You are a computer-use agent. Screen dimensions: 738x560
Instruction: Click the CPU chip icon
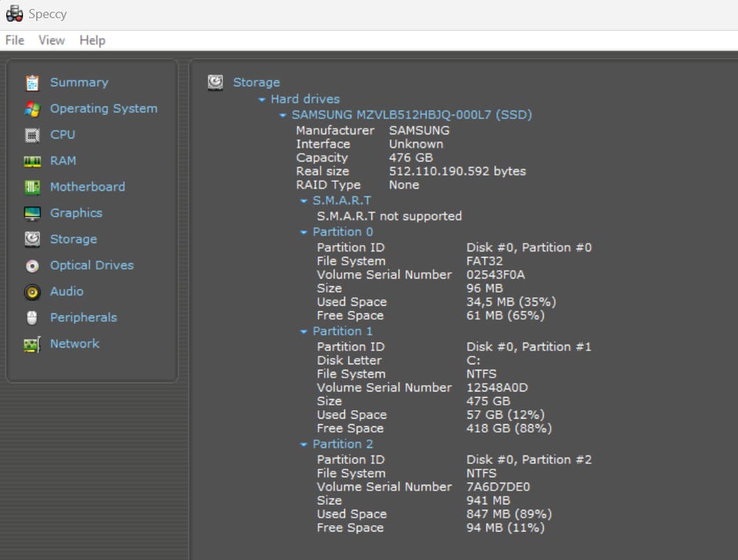[x=32, y=135]
